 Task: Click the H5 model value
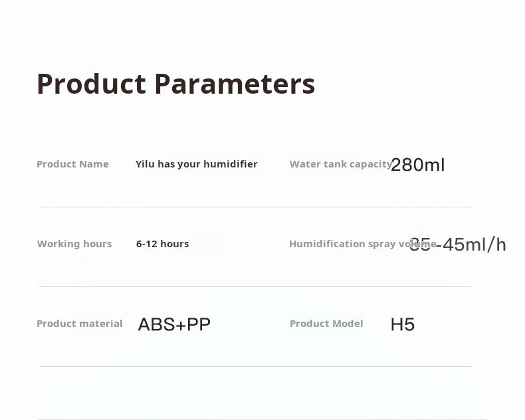click(x=403, y=324)
